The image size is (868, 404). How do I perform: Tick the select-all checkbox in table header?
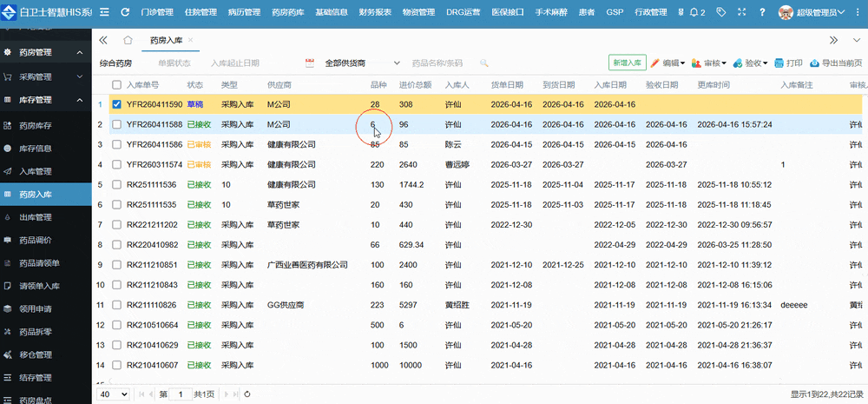point(116,85)
